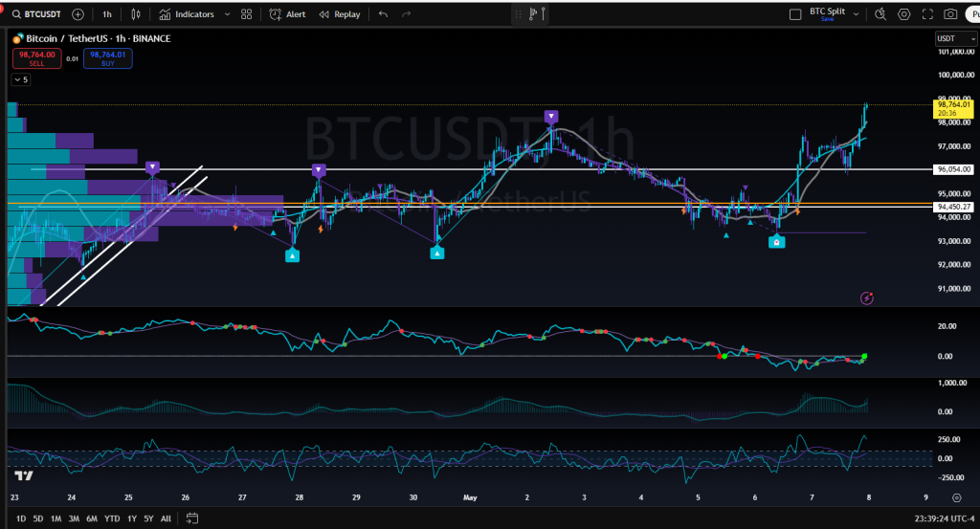Click the purple down marker above May 2 peak

(x=550, y=117)
